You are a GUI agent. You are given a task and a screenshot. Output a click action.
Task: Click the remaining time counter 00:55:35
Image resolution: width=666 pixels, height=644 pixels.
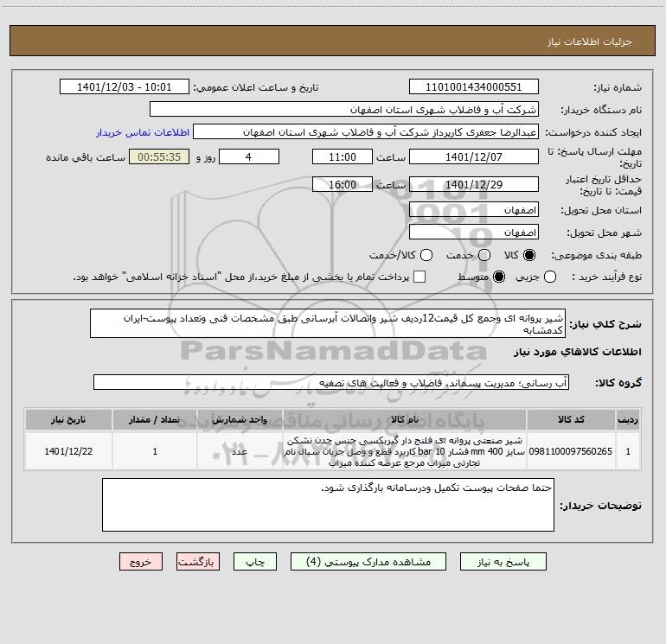pos(159,156)
